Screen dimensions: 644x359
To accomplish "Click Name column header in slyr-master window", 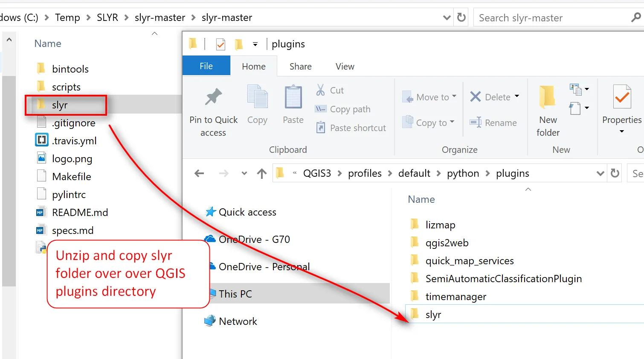I will [x=48, y=44].
